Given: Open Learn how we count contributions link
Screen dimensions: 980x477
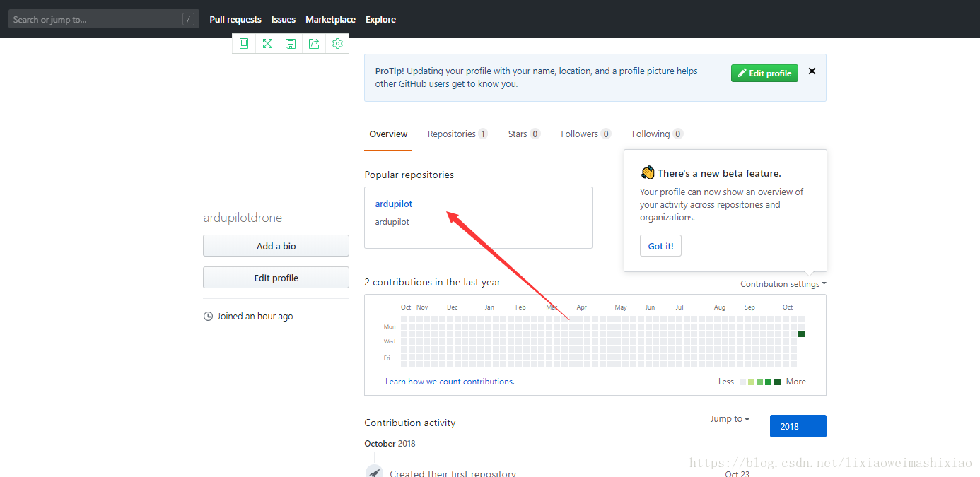Looking at the screenshot, I should (450, 382).
